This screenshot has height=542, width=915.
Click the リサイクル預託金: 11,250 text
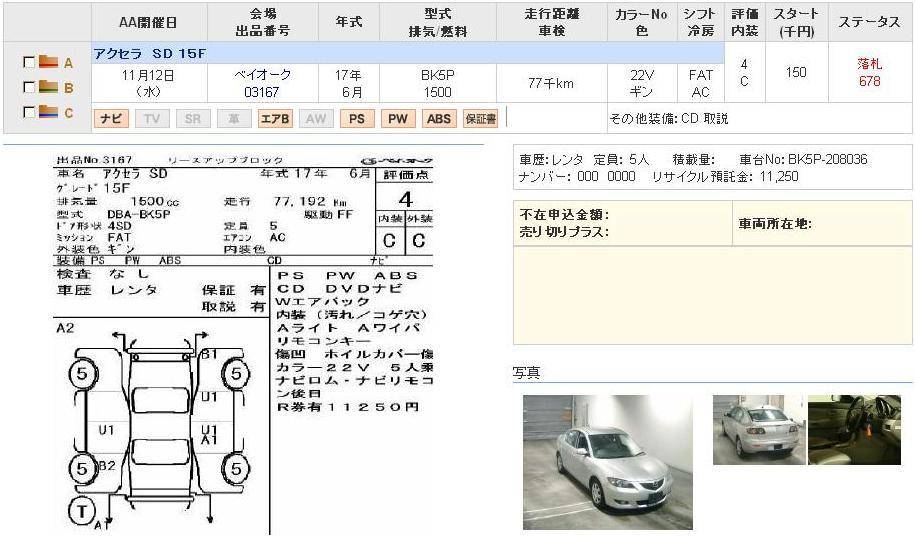[725, 176]
